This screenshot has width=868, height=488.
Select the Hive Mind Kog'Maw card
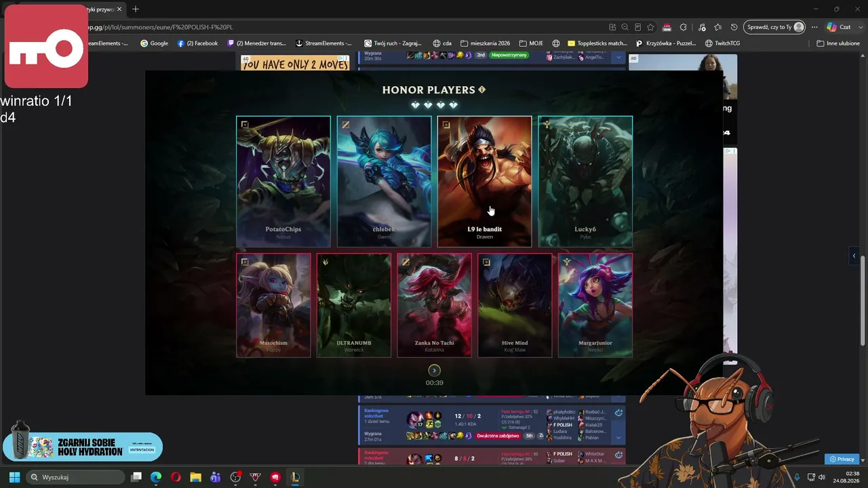point(515,305)
